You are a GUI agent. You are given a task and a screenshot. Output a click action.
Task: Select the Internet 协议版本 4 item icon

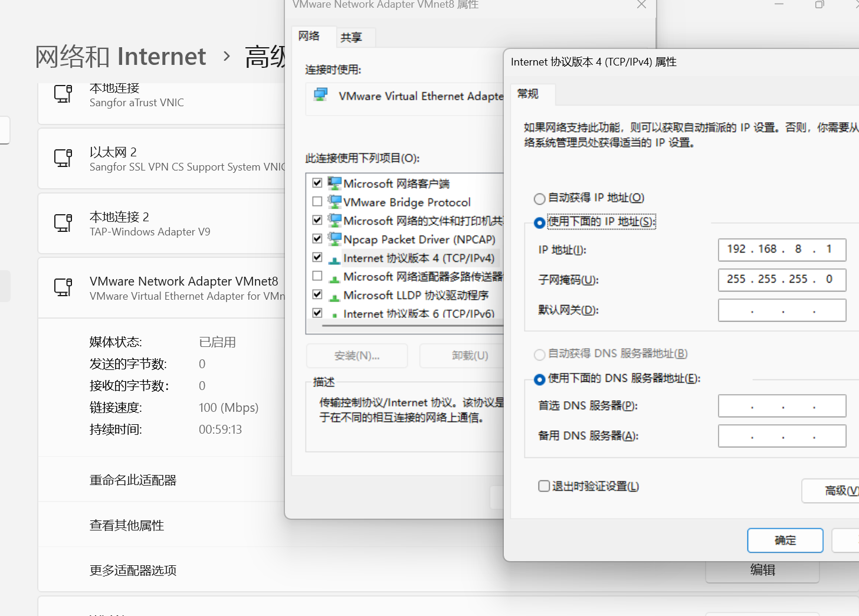pos(335,259)
